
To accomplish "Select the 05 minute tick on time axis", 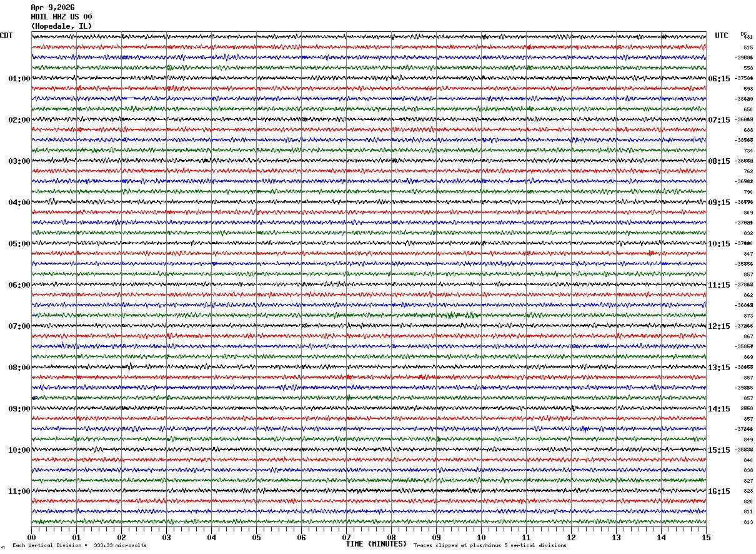I will click(x=256, y=537).
